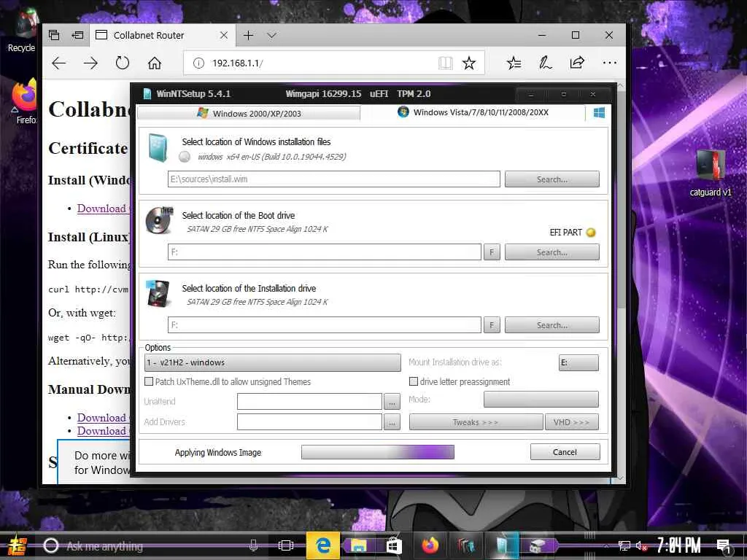
Task: Browse for an Unattend file
Action: coord(392,402)
